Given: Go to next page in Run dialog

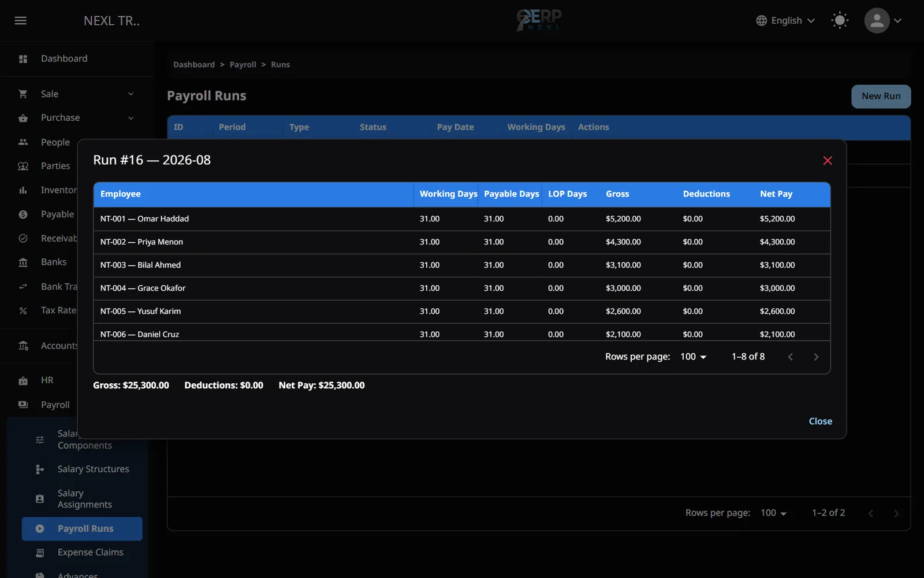Looking at the screenshot, I should (816, 357).
